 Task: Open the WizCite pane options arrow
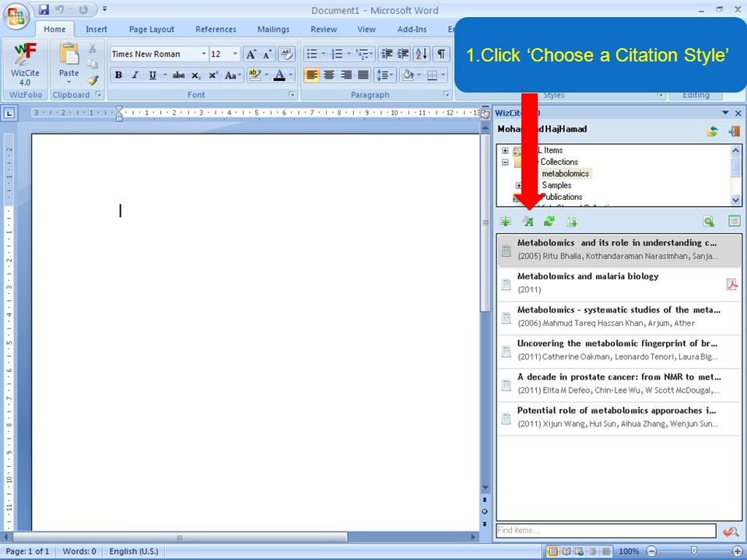[725, 114]
